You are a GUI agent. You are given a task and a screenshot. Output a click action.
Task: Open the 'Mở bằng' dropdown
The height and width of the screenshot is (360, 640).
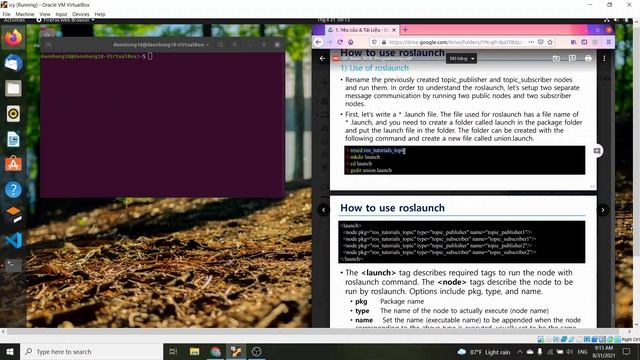(x=461, y=58)
